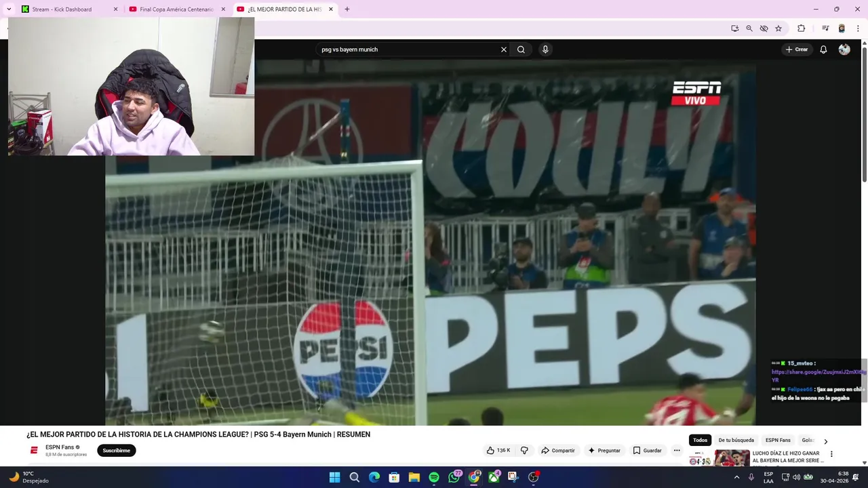Click the video title ¿EL MEJOR PARTIDO
This screenshot has width=868, height=488.
198,434
